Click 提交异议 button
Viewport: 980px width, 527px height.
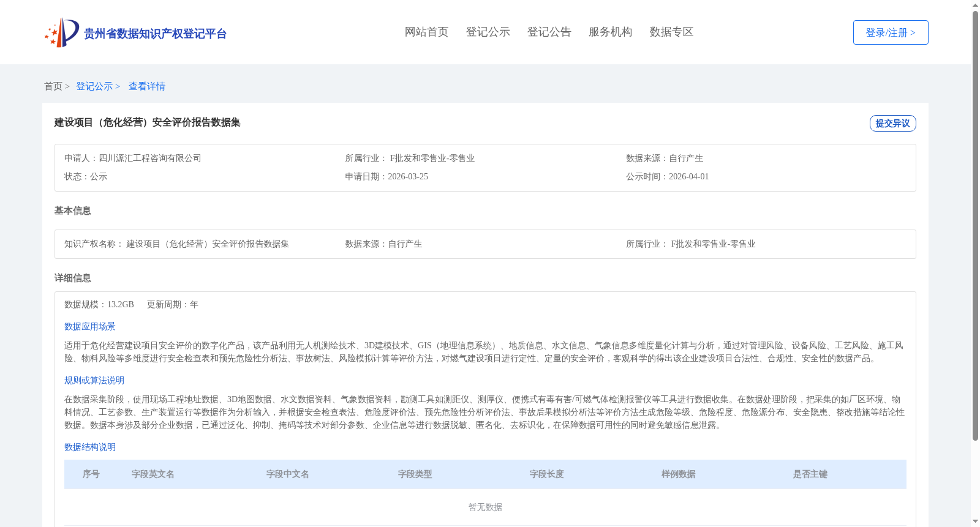(x=892, y=123)
